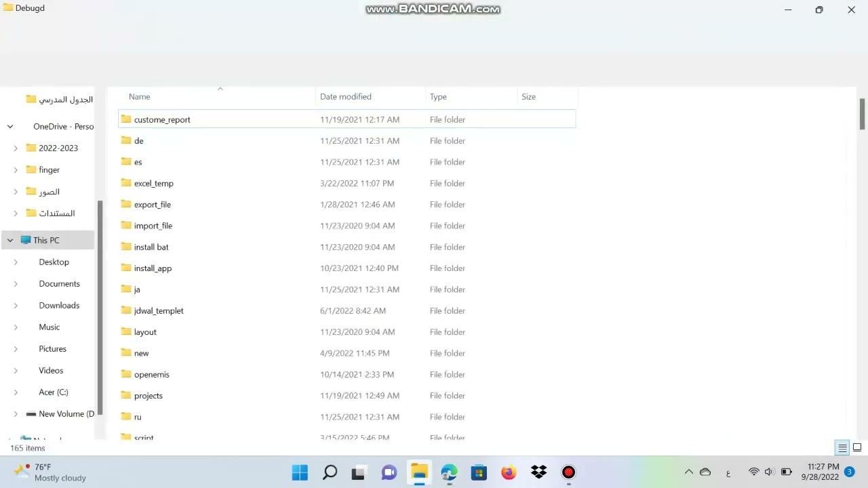Open Microsoft Store from taskbar
Viewport: 868px width, 488px height.
479,472
